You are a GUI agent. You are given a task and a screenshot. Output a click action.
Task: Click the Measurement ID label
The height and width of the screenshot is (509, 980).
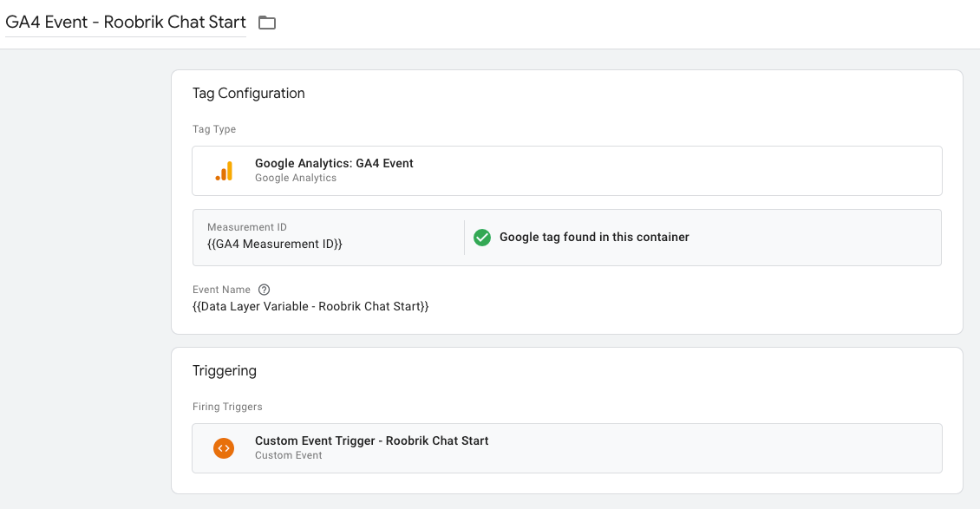[x=247, y=227]
